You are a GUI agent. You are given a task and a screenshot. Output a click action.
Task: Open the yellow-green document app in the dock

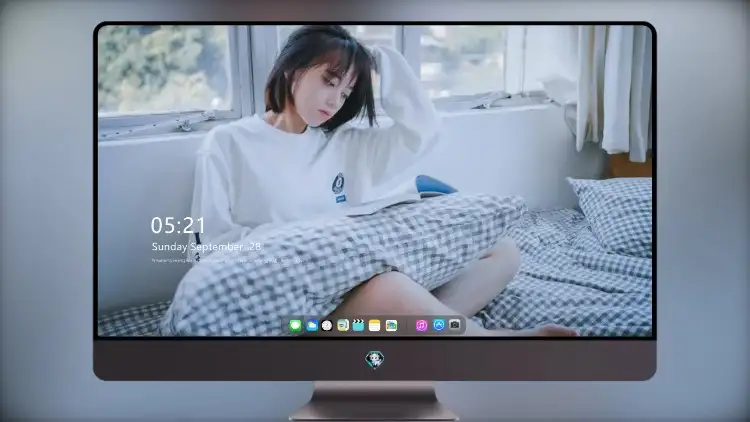(343, 325)
